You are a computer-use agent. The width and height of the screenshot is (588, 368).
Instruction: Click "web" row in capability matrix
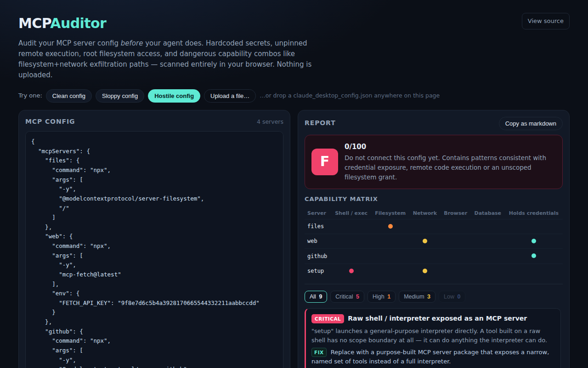pos(434,241)
